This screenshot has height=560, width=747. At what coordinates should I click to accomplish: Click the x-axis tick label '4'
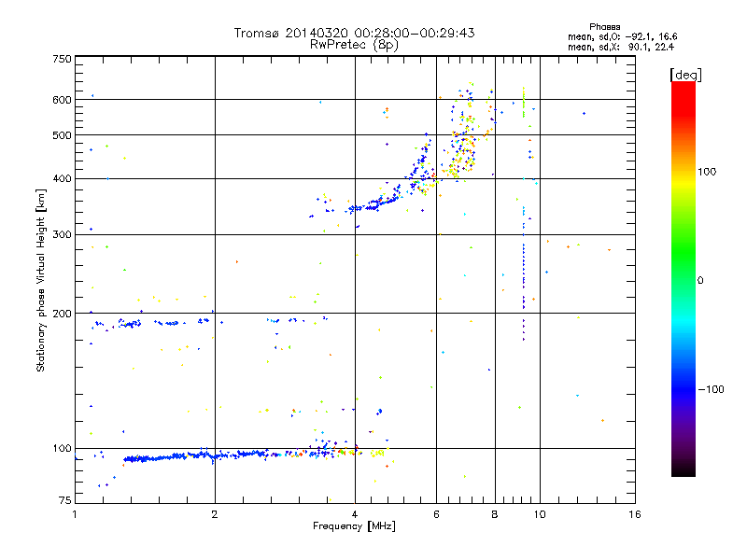pos(355,514)
